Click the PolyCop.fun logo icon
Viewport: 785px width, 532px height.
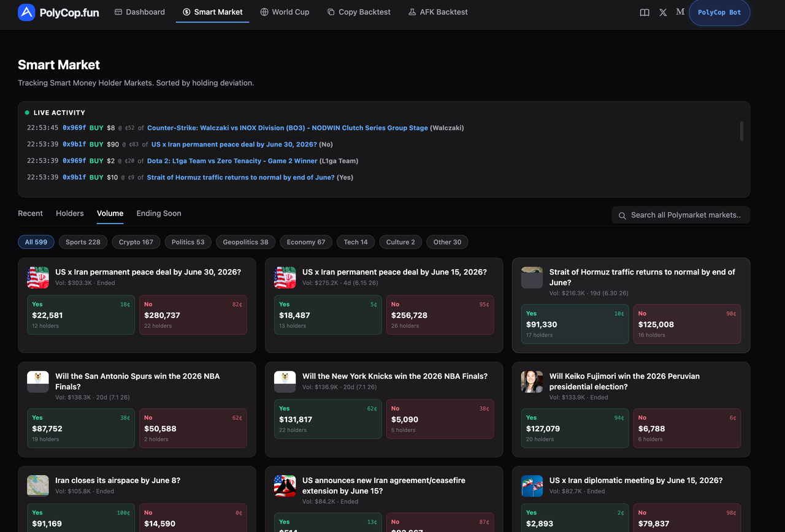pyautogui.click(x=26, y=12)
